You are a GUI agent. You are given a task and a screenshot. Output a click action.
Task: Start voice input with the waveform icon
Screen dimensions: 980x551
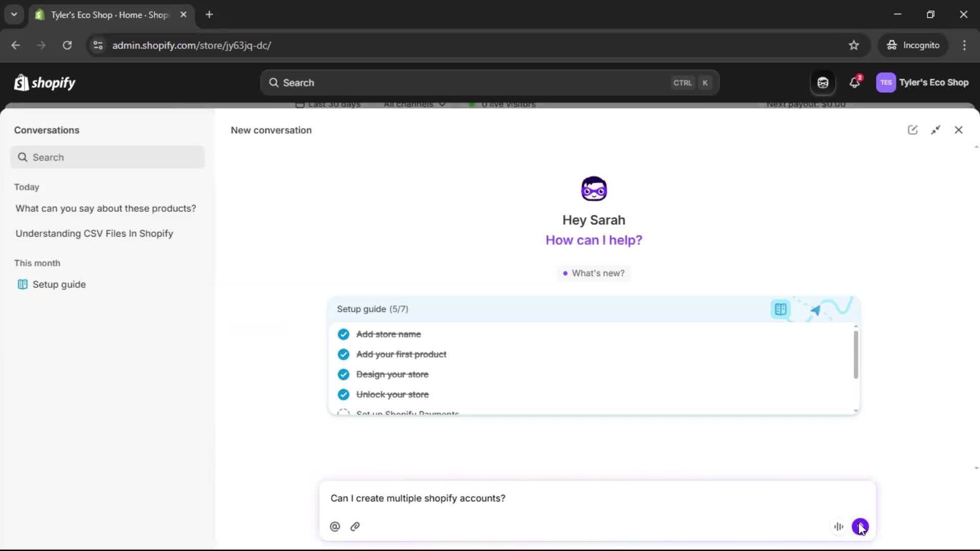pyautogui.click(x=839, y=527)
